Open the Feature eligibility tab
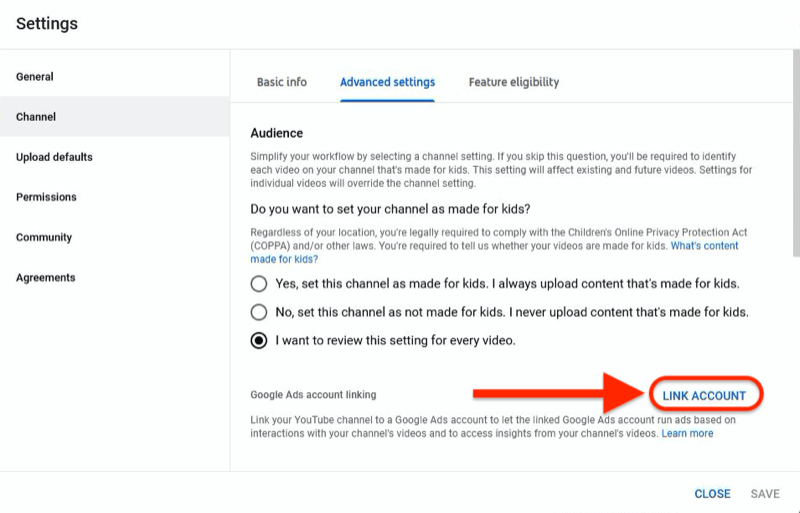 pyautogui.click(x=514, y=82)
